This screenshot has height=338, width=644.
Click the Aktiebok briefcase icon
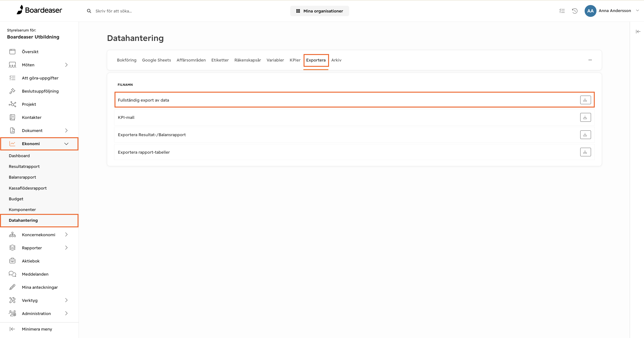tap(12, 261)
